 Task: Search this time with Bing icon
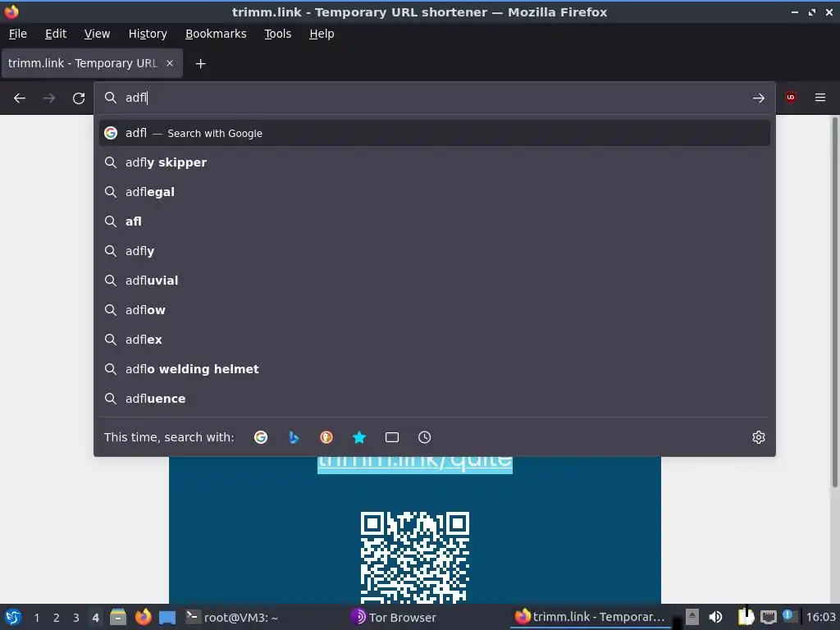point(294,437)
